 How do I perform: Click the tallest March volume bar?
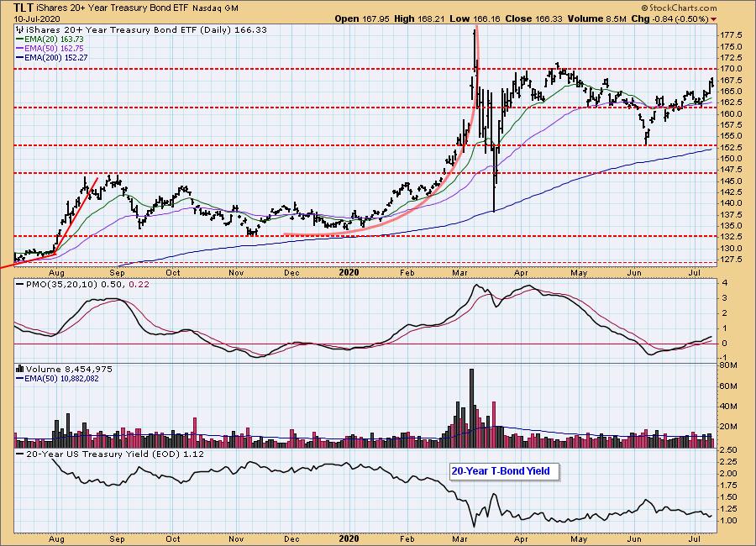[x=471, y=408]
